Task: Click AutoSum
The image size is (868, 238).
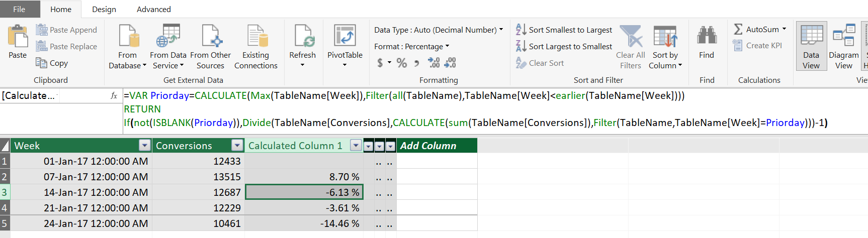Action: (756, 30)
